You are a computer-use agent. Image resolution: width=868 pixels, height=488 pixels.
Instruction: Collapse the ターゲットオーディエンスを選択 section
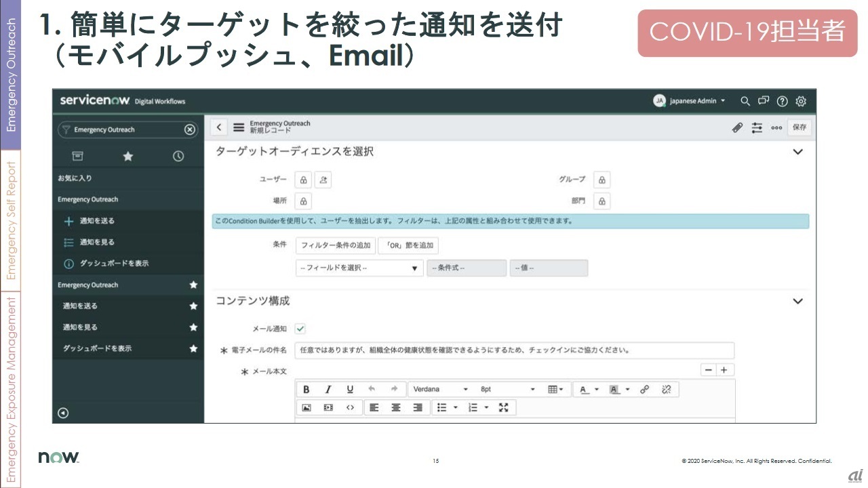798,152
